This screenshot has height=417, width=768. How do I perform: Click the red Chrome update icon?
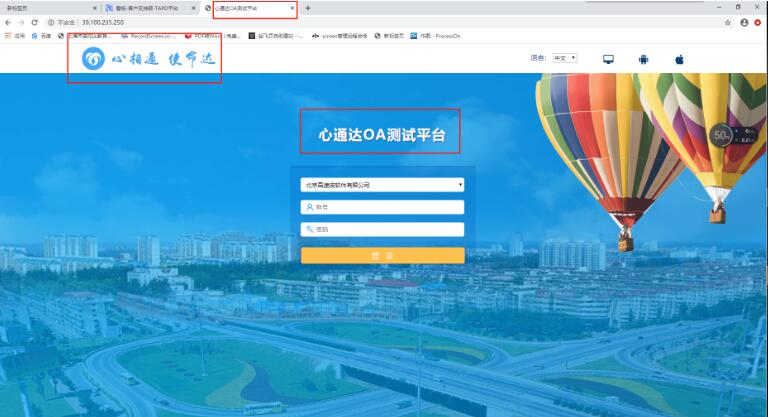(x=758, y=23)
